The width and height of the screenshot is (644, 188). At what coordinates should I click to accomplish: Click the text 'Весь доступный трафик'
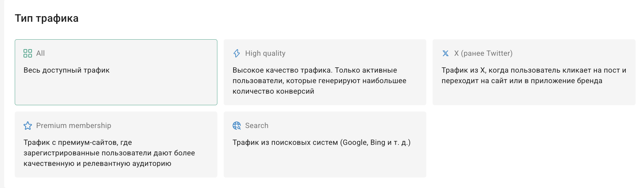pos(66,70)
